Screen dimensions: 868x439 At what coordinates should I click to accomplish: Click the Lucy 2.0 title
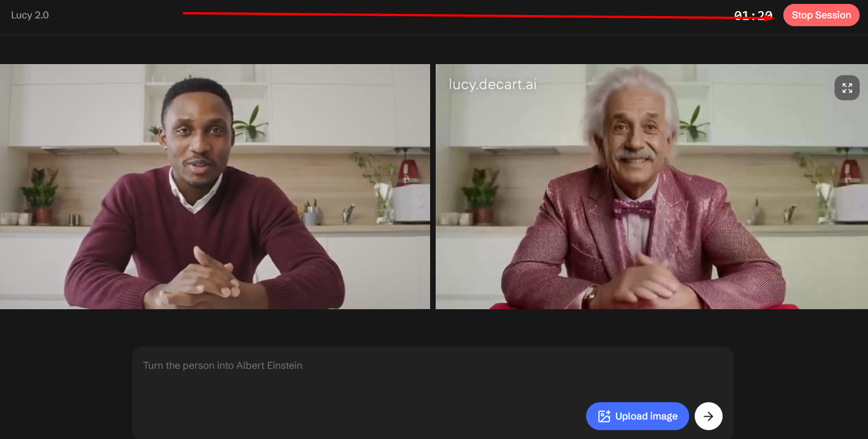[30, 15]
